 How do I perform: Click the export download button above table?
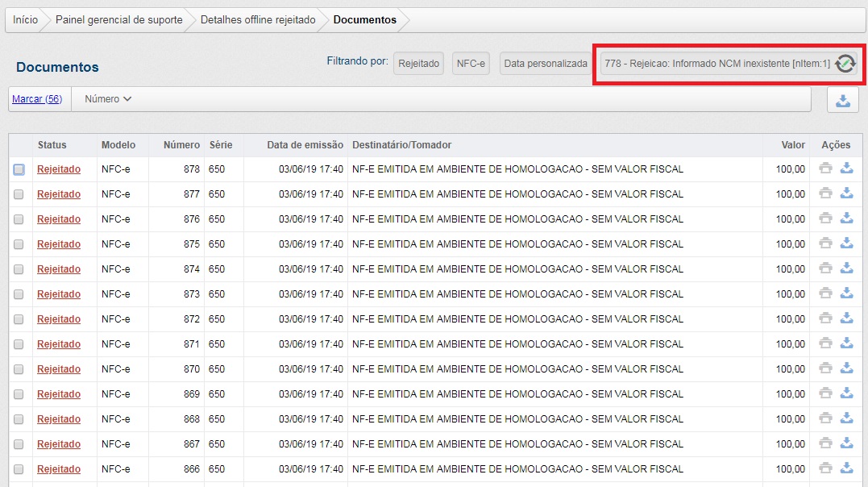click(842, 100)
